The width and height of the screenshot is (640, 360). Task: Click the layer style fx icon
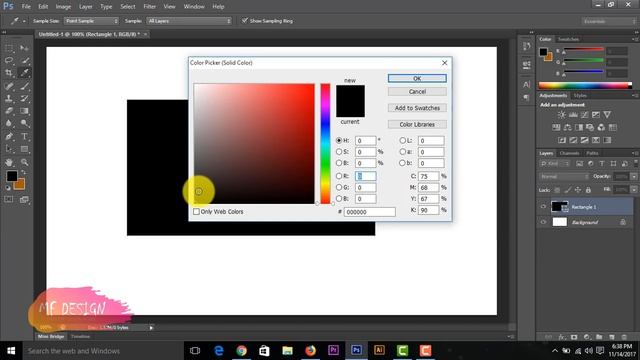pyautogui.click(x=562, y=337)
